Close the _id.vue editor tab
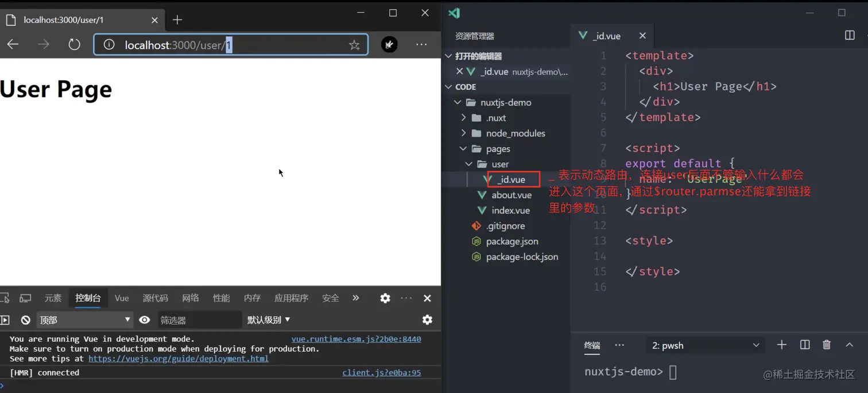Image resolution: width=868 pixels, height=393 pixels. [x=642, y=36]
